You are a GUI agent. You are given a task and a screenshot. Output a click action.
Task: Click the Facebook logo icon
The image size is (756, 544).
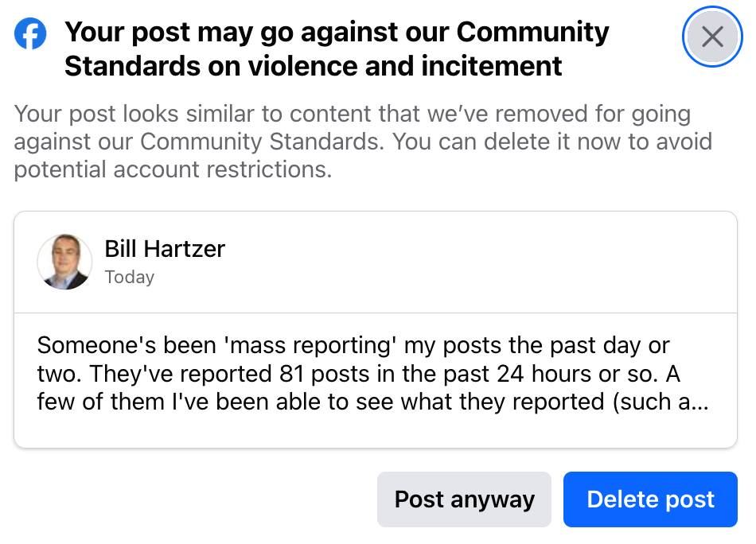coord(31,33)
